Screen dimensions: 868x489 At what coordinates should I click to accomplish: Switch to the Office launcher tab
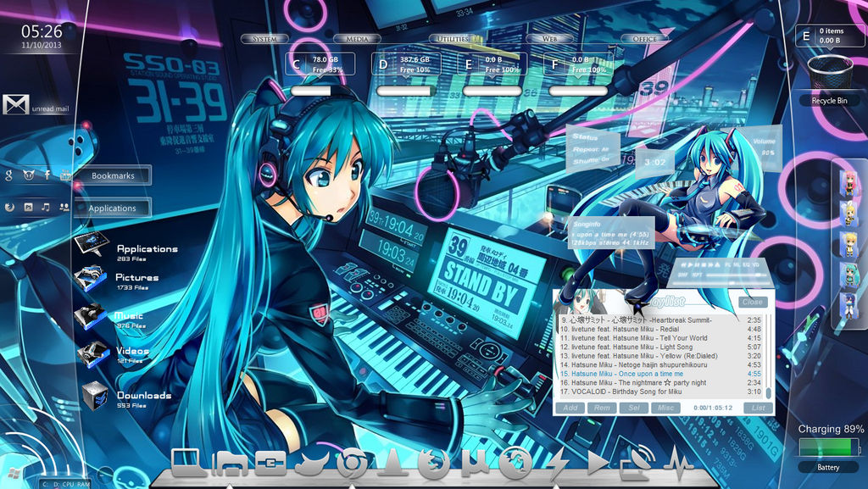(x=644, y=39)
